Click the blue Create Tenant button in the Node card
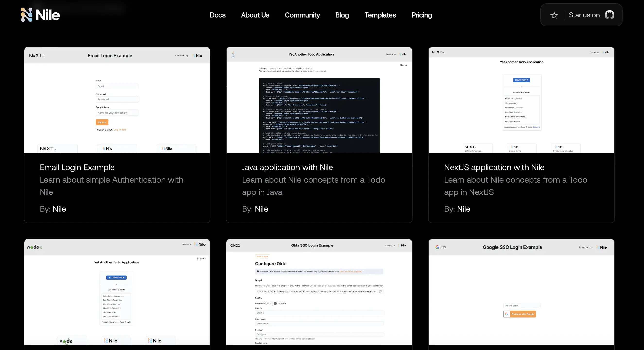644x350 pixels. 116,278
